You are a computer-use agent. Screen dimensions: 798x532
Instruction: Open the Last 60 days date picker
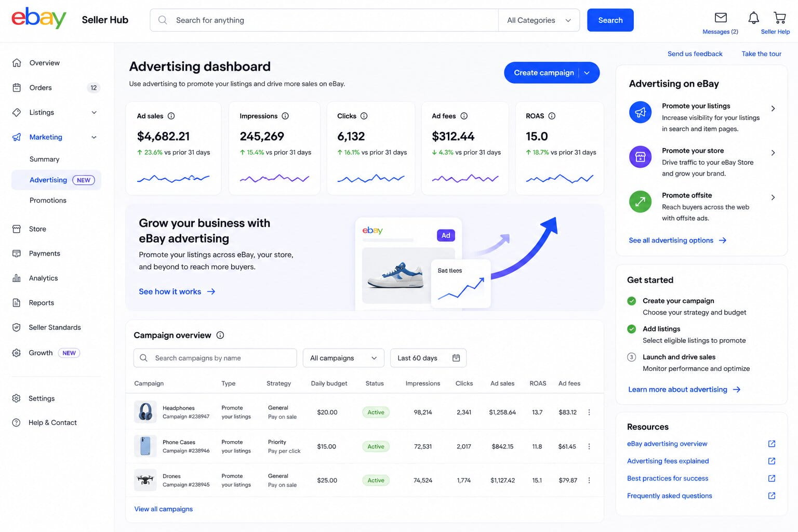click(428, 358)
